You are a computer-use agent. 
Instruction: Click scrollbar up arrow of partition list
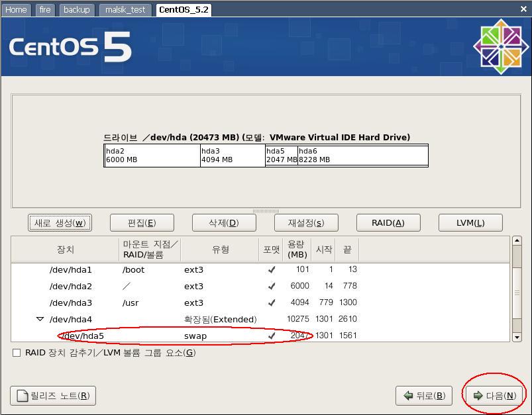click(517, 240)
